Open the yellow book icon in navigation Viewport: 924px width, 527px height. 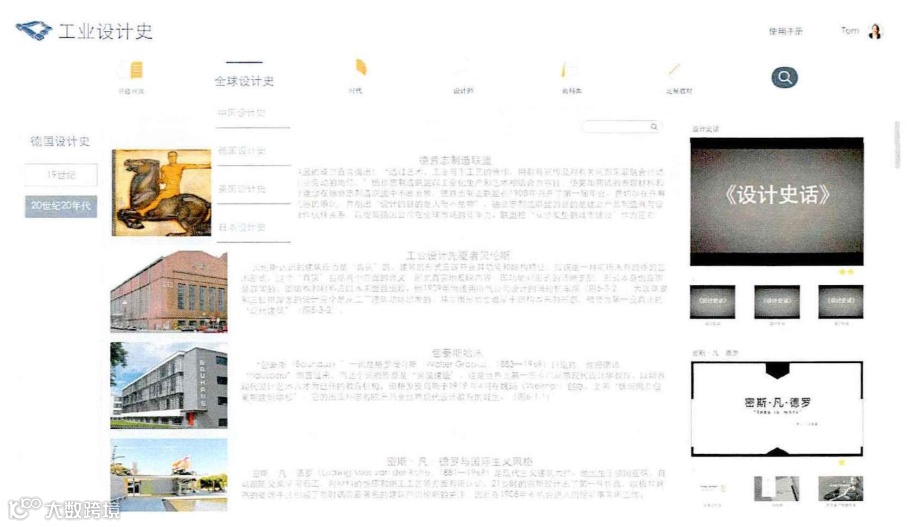click(x=136, y=70)
